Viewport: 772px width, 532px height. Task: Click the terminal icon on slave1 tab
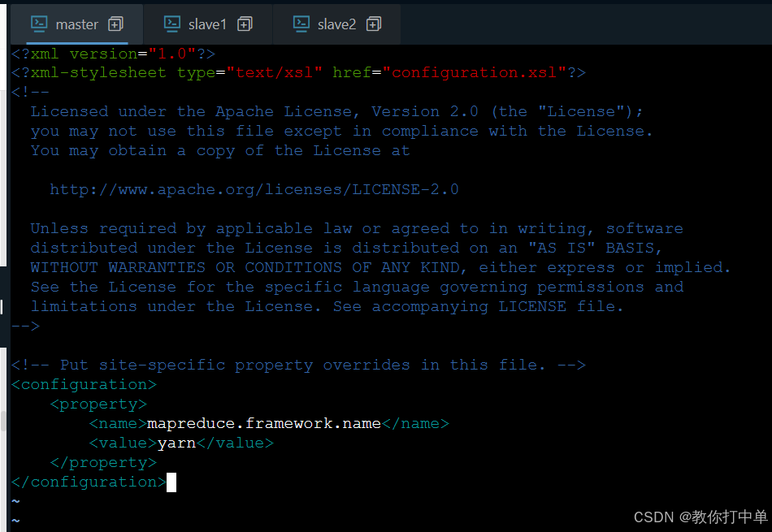[171, 24]
